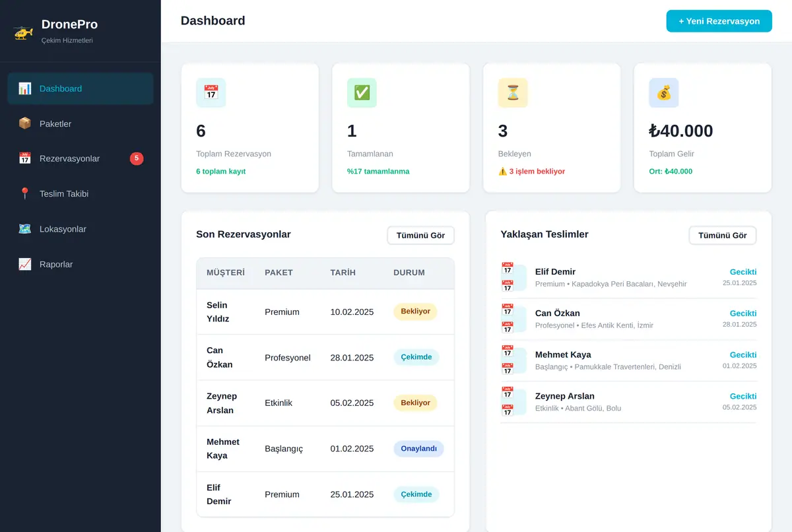Click the calendar icon on the Toplam Rezervasyon card

tap(211, 93)
